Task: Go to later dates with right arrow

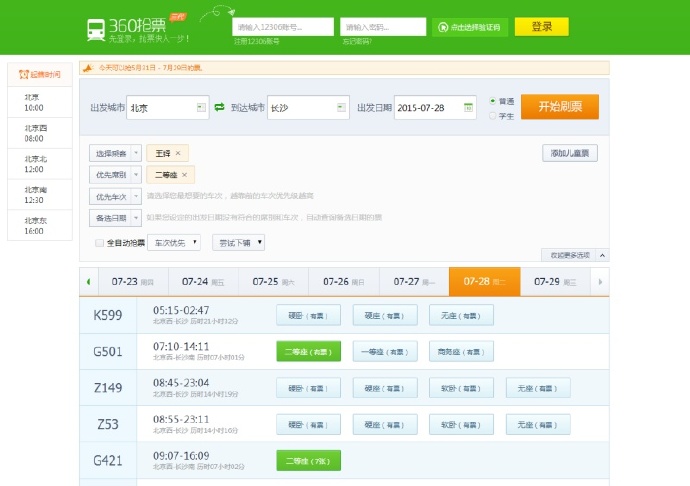Action: [x=600, y=282]
